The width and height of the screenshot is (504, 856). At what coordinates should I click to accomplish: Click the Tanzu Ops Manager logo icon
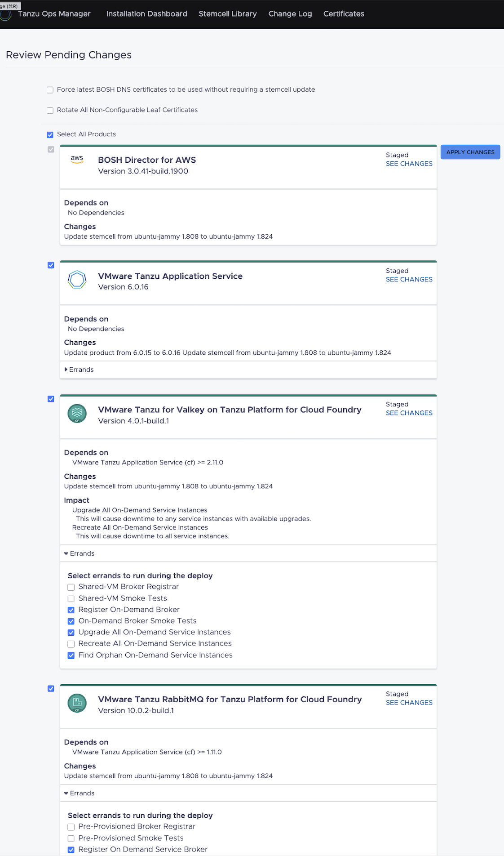click(6, 15)
